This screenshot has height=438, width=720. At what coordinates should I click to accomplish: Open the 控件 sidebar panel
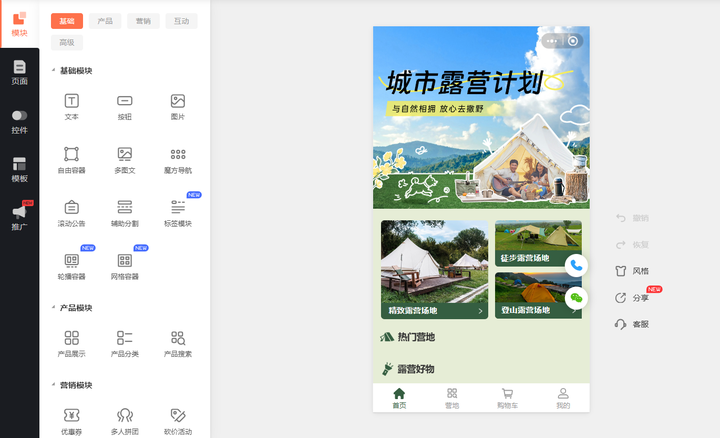(x=19, y=122)
